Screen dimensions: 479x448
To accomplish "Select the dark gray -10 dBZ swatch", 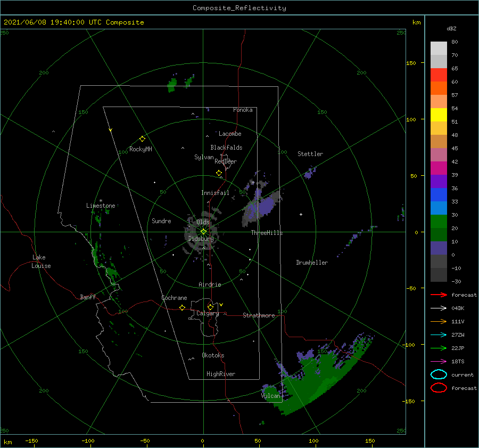I will pyautogui.click(x=439, y=274).
